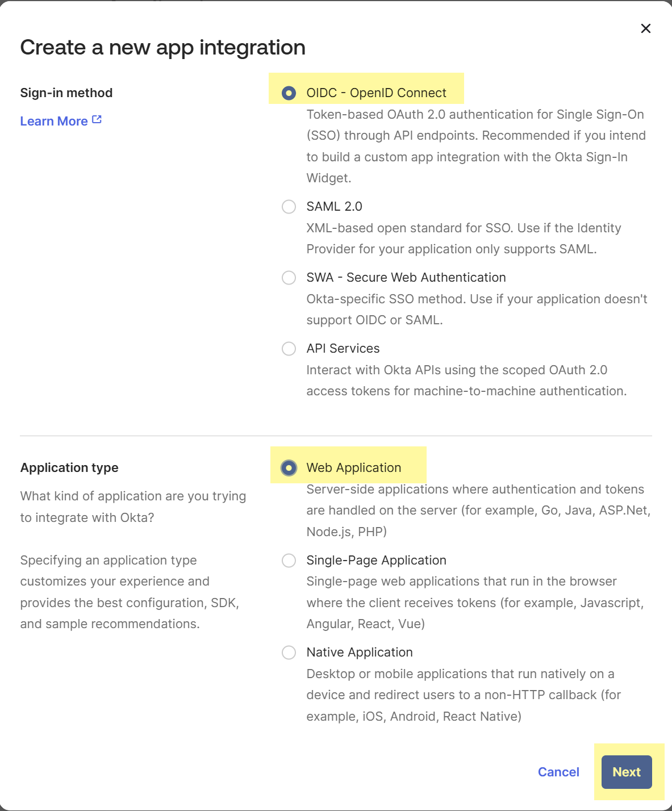Close the app integration dialog
The height and width of the screenshot is (811, 672).
click(x=645, y=28)
